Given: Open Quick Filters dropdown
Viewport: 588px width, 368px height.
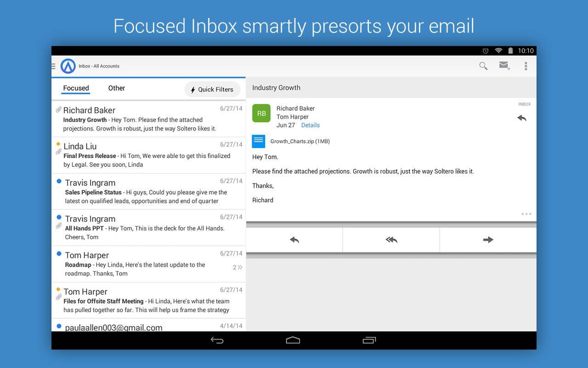Looking at the screenshot, I should tap(212, 90).
